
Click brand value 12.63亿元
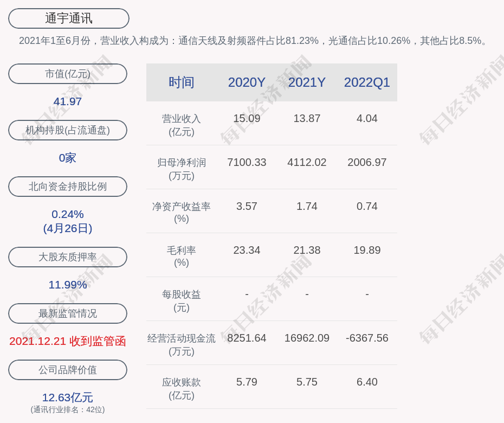pos(68,398)
